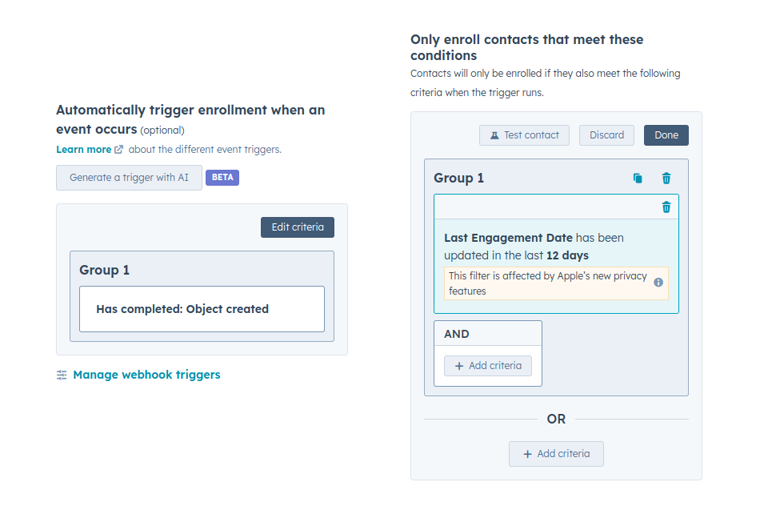This screenshot has height=514, width=768.
Task: Remove the Last Engagement Date filter via trash icon
Action: (667, 207)
